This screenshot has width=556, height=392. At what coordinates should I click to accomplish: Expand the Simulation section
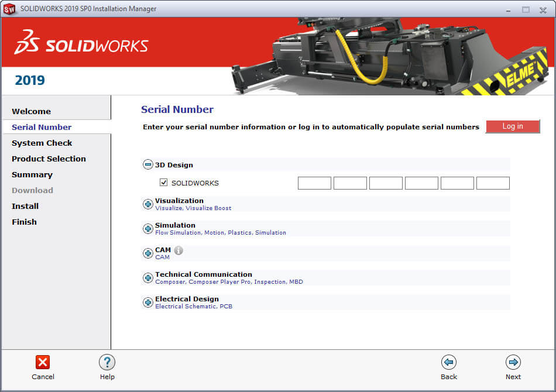tap(147, 228)
